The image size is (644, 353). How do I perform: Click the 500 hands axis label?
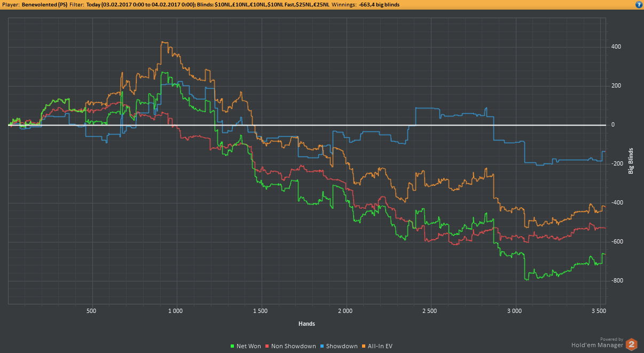[91, 310]
